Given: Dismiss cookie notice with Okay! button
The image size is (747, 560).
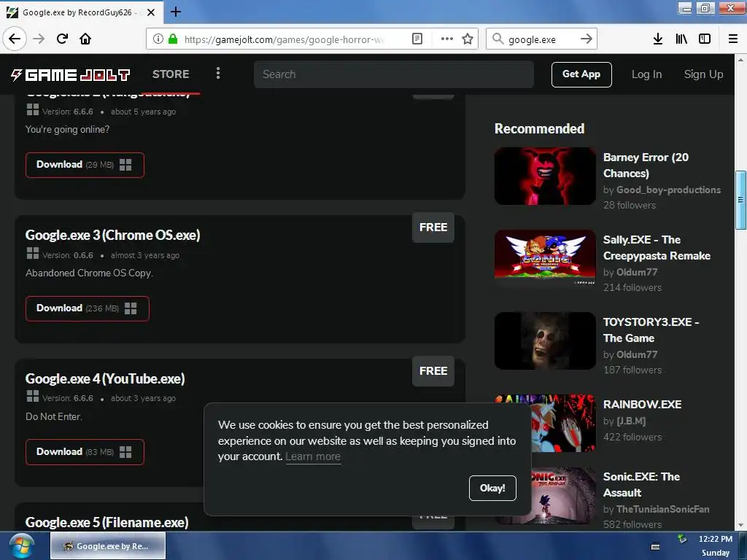Looking at the screenshot, I should 492,488.
